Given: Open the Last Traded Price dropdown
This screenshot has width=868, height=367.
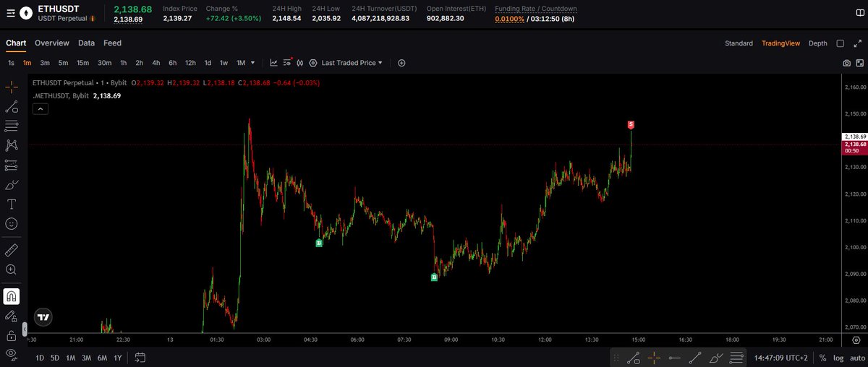Looking at the screenshot, I should coord(352,63).
